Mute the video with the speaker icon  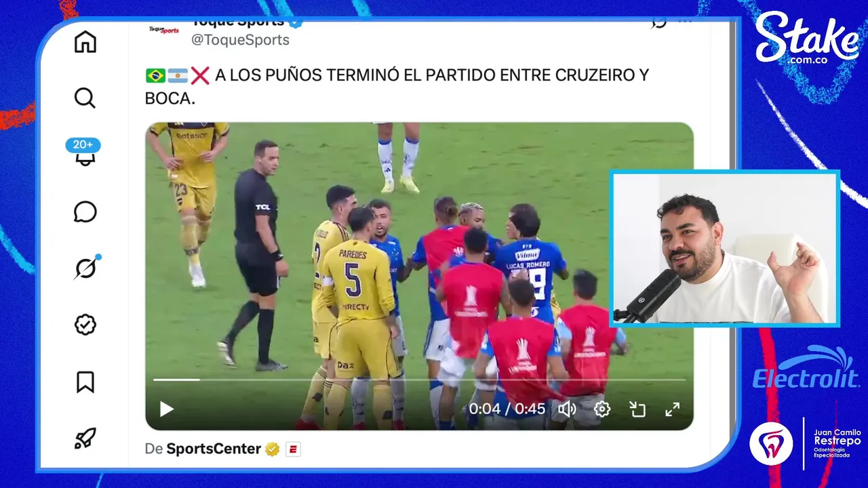click(x=567, y=409)
